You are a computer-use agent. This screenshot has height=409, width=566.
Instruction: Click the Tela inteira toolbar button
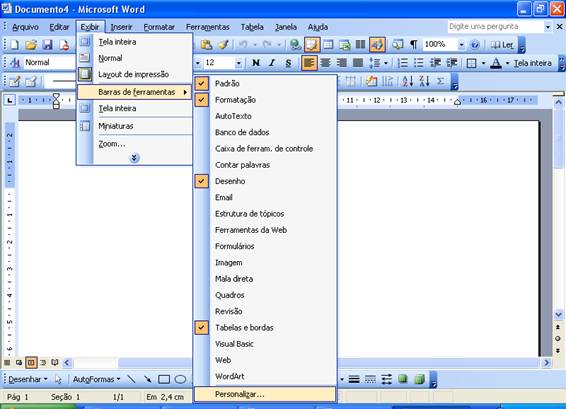[x=532, y=63]
